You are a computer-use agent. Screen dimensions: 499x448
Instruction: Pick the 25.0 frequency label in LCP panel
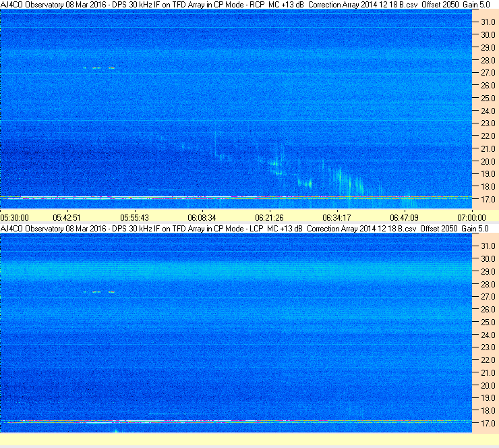pyautogui.click(x=488, y=323)
